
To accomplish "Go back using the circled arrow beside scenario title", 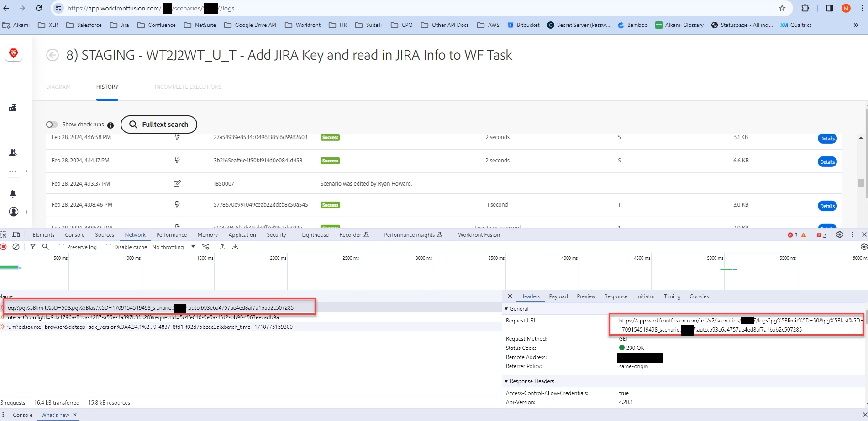I will click(53, 55).
